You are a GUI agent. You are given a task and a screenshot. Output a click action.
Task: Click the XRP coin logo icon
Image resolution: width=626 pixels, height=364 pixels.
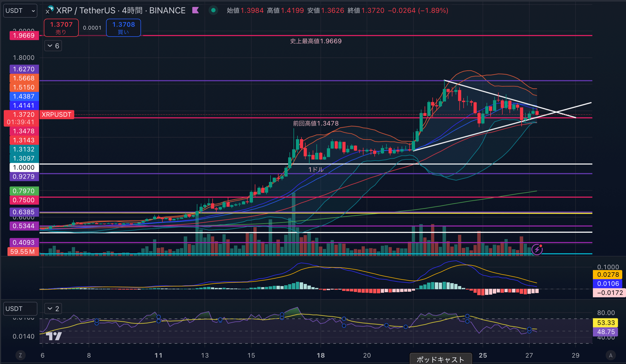click(x=49, y=10)
